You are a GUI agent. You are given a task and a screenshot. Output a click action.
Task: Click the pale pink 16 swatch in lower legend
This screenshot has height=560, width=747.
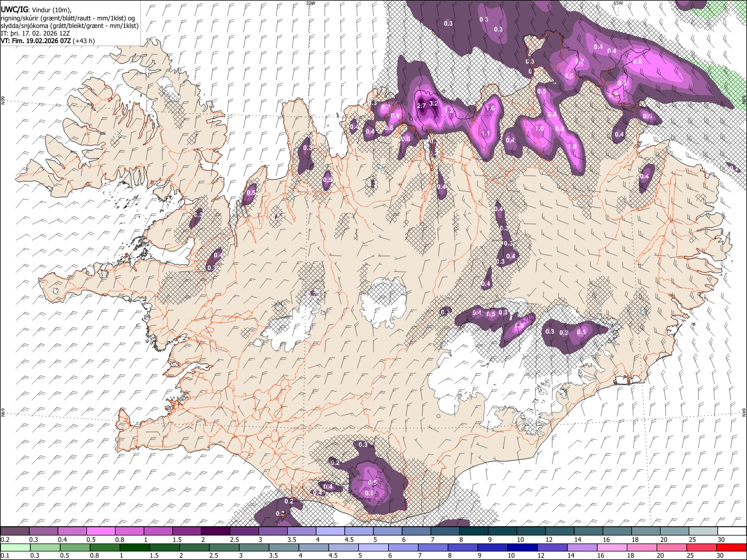click(x=612, y=547)
